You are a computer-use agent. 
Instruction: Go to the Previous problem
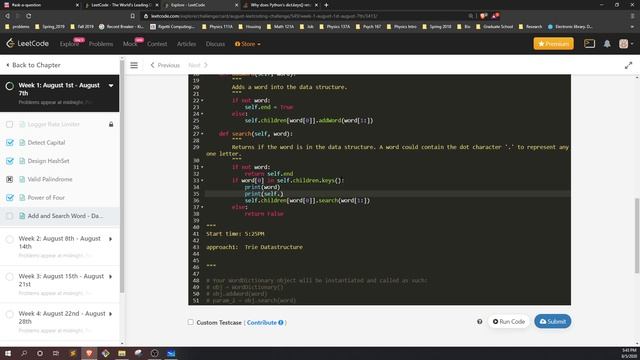coord(165,65)
